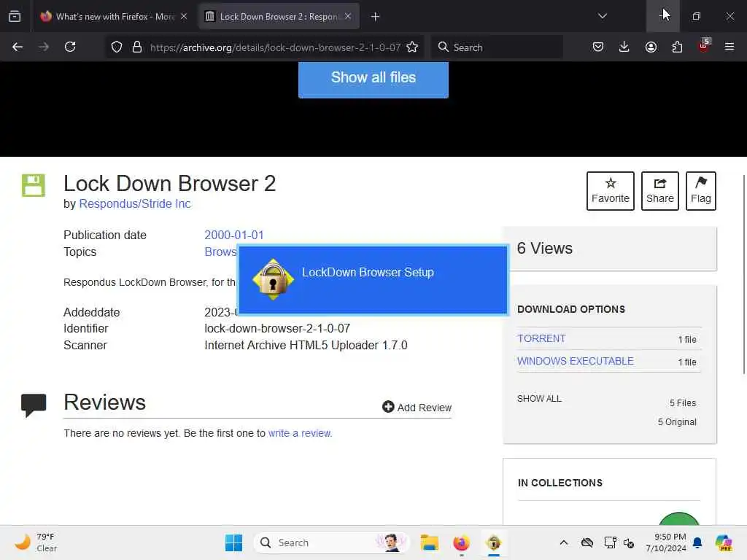The image size is (747, 560).
Task: Open the Windows Start menu
Action: (233, 542)
